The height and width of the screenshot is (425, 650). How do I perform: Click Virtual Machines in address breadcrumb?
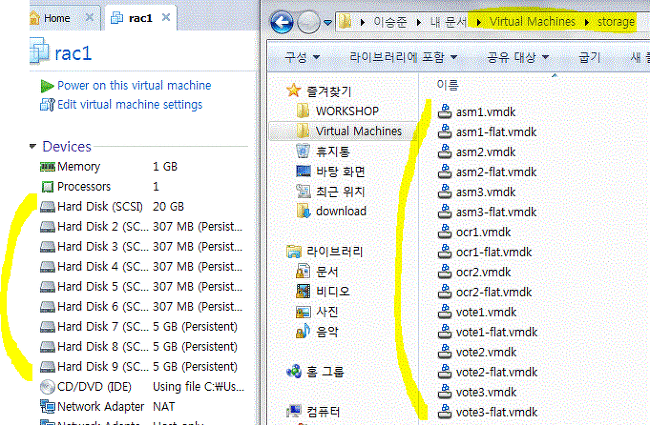[532, 22]
